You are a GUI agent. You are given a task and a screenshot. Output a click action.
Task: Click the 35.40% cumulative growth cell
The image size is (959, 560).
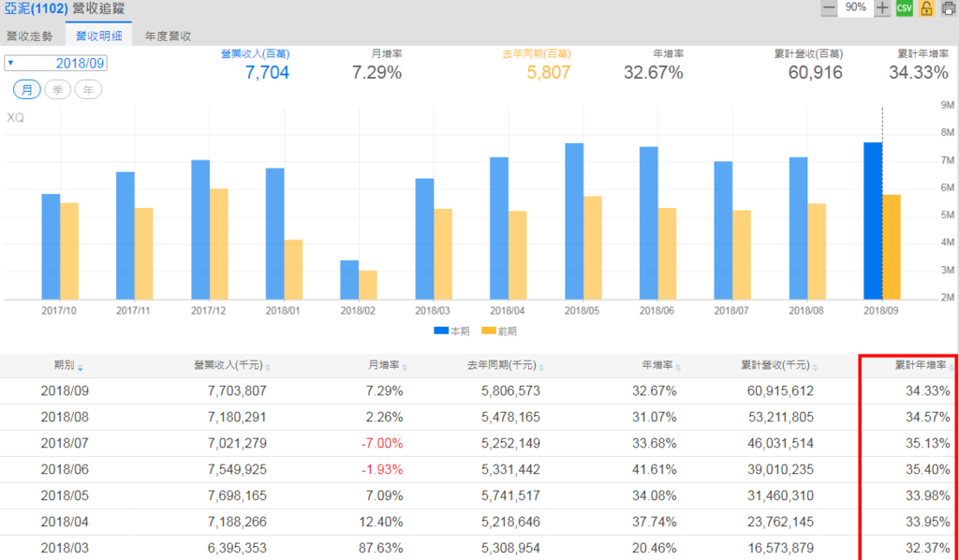928,469
